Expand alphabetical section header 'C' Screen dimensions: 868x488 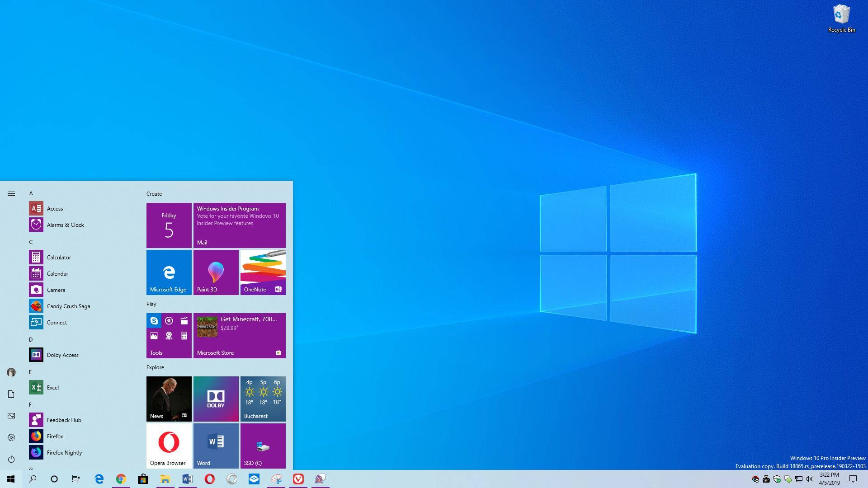31,242
